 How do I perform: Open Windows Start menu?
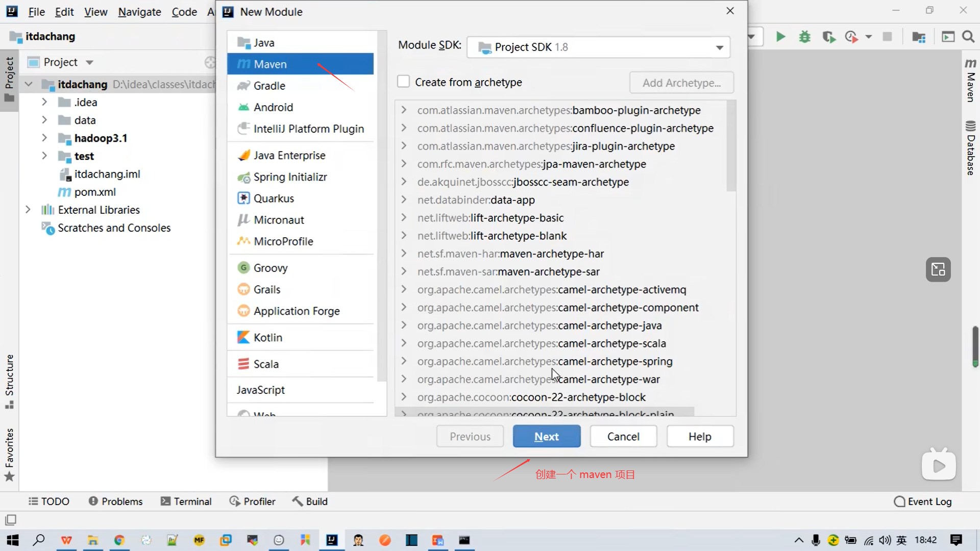13,540
